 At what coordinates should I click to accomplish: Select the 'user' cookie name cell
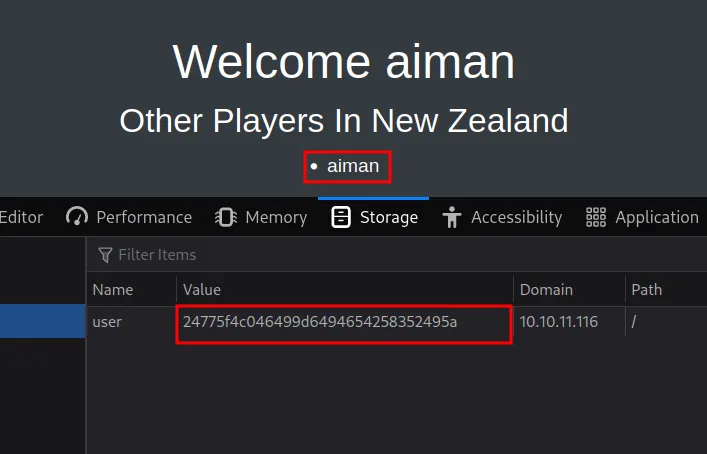[x=107, y=322]
